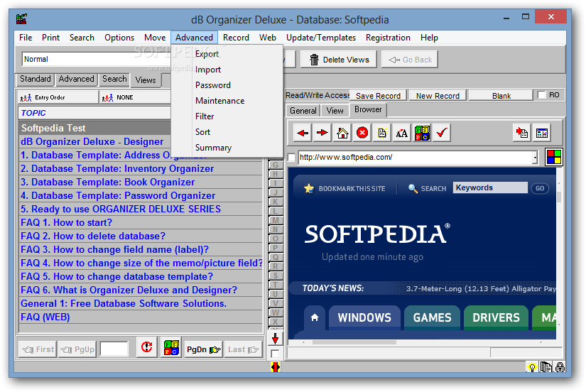Viewport: 586px width, 392px height.
Task: Click the light bulb status icon
Action: tap(531, 367)
